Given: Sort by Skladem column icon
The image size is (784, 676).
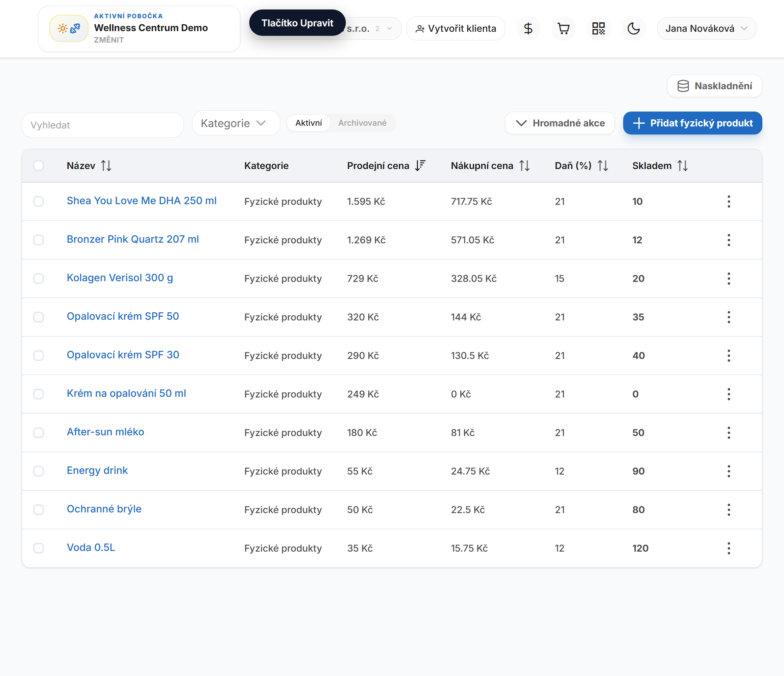Looking at the screenshot, I should (683, 165).
